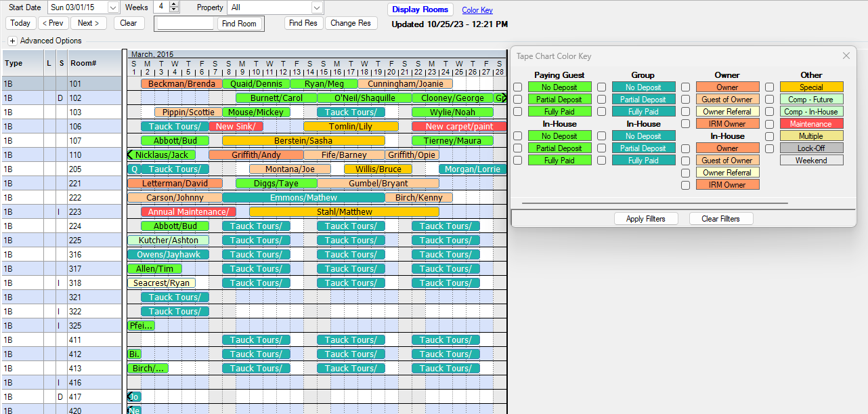Click Apply Filters in the color key
The height and width of the screenshot is (414, 868).
tap(645, 219)
